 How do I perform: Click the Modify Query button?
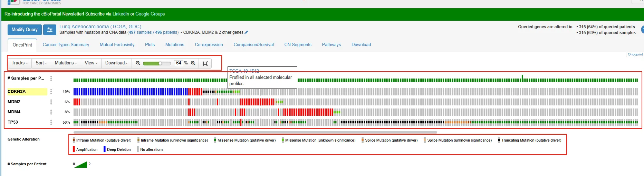(x=25, y=30)
